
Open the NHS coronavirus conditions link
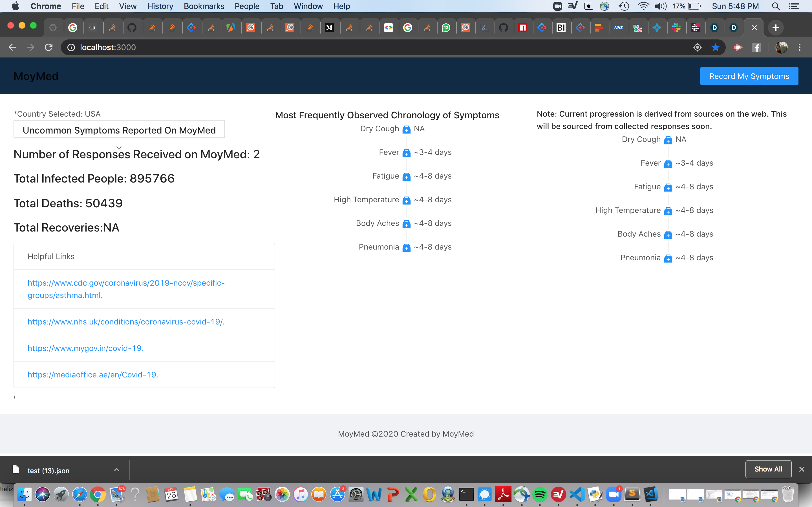[126, 322]
